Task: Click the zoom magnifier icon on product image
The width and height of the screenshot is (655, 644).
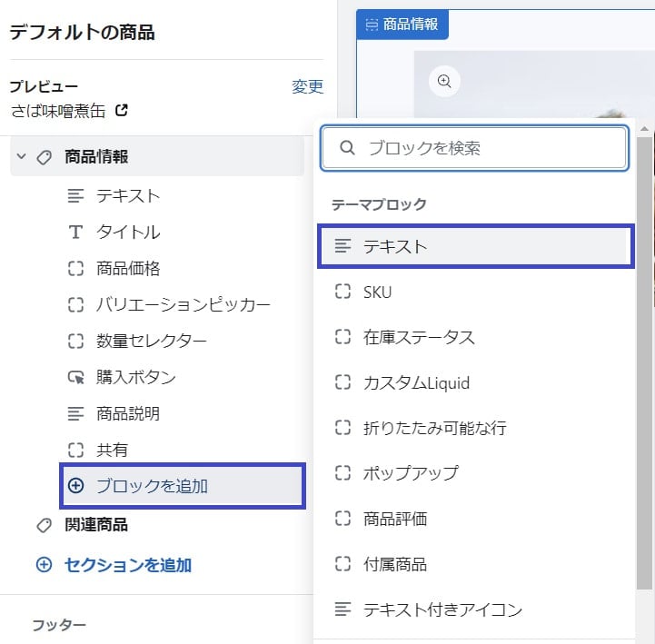Action: [x=444, y=81]
